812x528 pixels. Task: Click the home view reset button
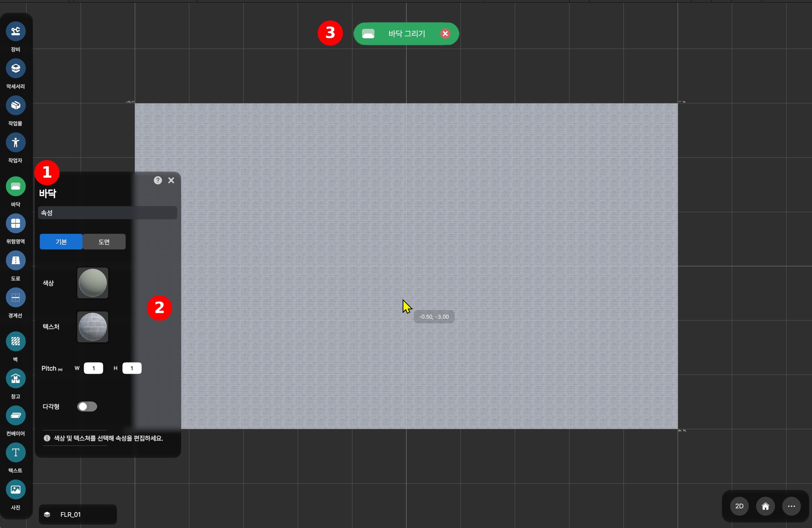[765, 506]
